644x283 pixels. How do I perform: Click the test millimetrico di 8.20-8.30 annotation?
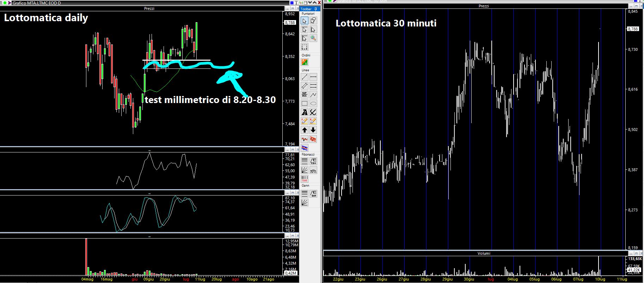tap(210, 100)
